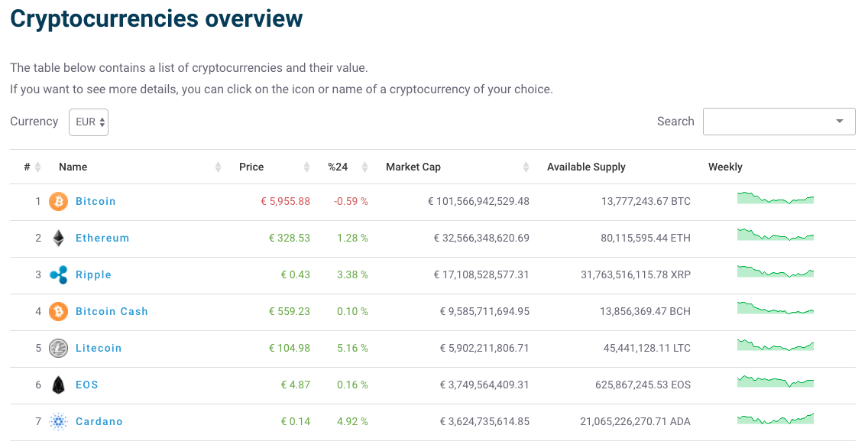Viewport: 868px width, 448px height.
Task: Click the -0.59 % change value
Action: click(x=351, y=202)
